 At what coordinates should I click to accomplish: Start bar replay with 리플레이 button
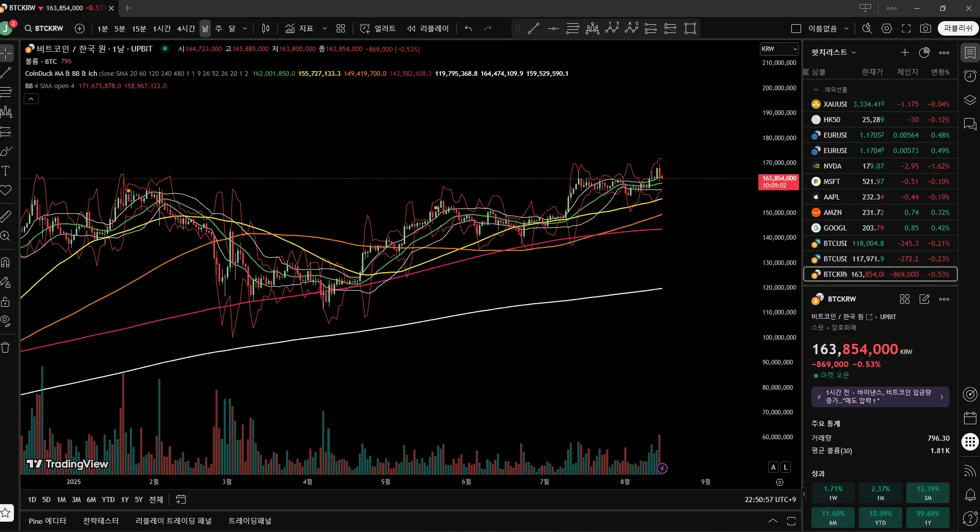(428, 28)
